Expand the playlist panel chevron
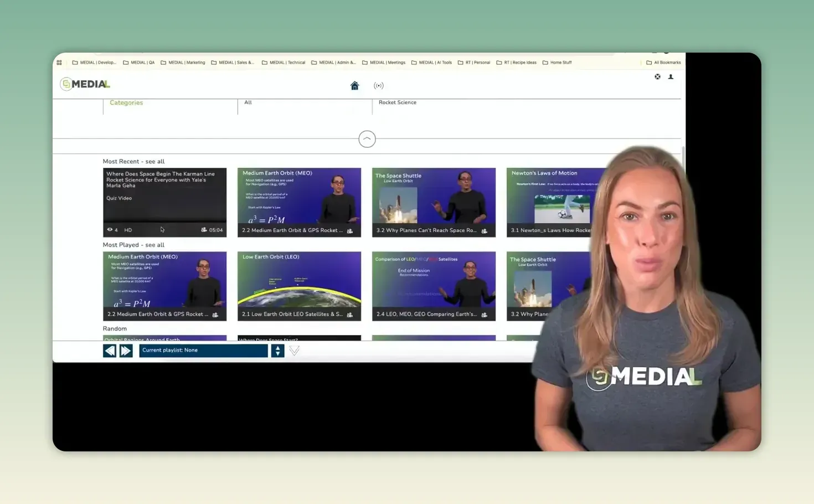 click(x=295, y=351)
